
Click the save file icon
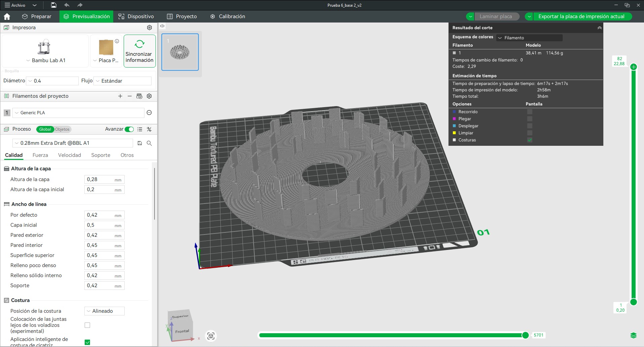tap(53, 5)
